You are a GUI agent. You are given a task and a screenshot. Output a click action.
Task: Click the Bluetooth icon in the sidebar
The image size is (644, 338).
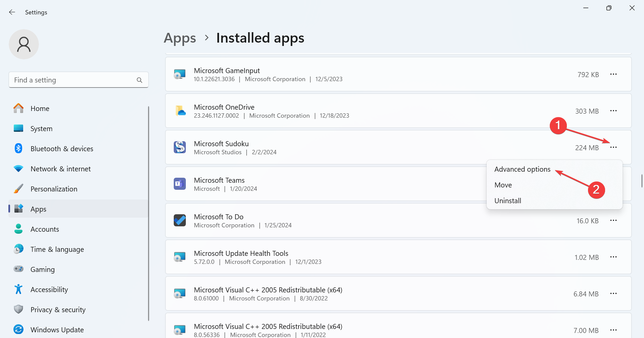pos(18,148)
